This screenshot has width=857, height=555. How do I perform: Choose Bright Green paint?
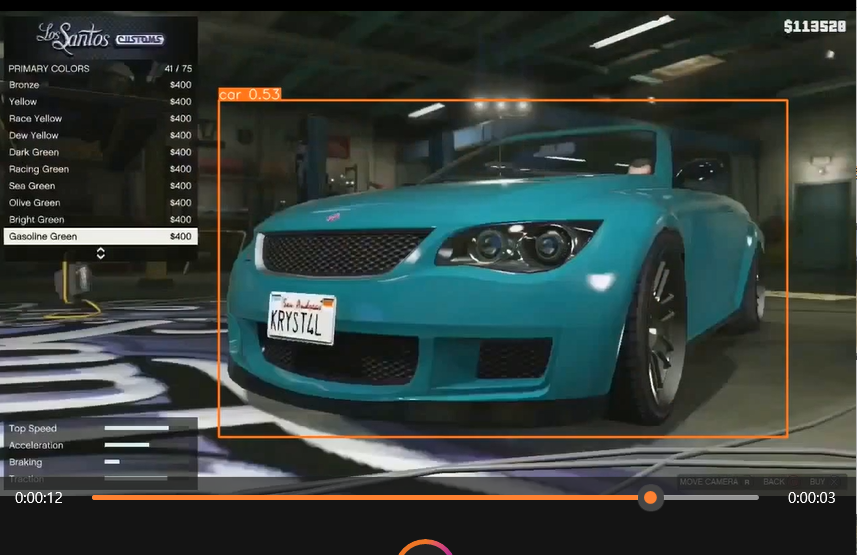pyautogui.click(x=101, y=220)
